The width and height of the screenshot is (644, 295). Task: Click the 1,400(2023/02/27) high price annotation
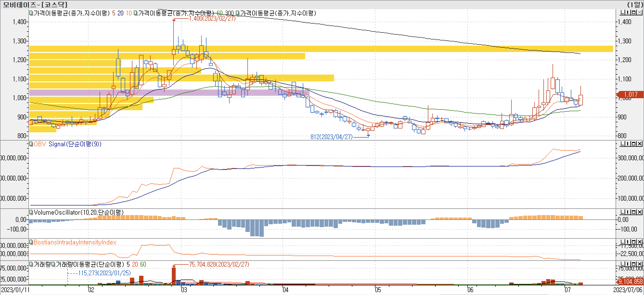tap(212, 19)
